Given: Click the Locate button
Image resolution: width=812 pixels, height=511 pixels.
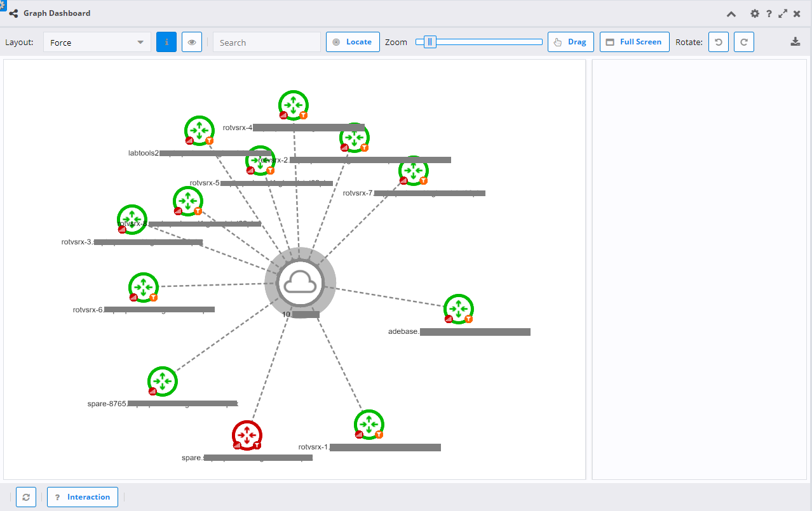Looking at the screenshot, I should pyautogui.click(x=353, y=42).
